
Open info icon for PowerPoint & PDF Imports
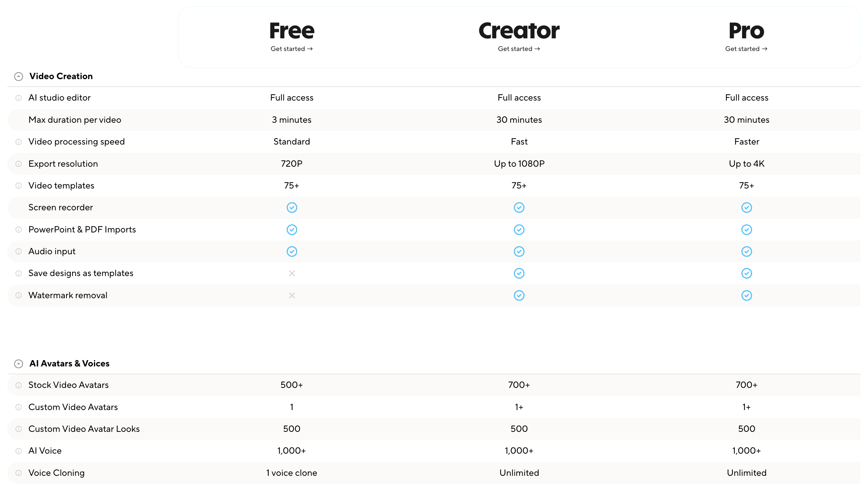(19, 230)
